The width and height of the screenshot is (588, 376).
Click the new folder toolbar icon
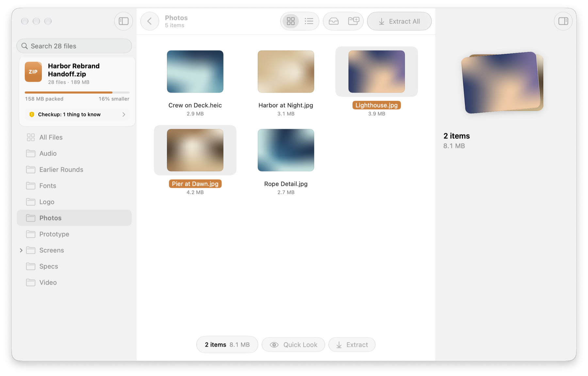pyautogui.click(x=353, y=21)
